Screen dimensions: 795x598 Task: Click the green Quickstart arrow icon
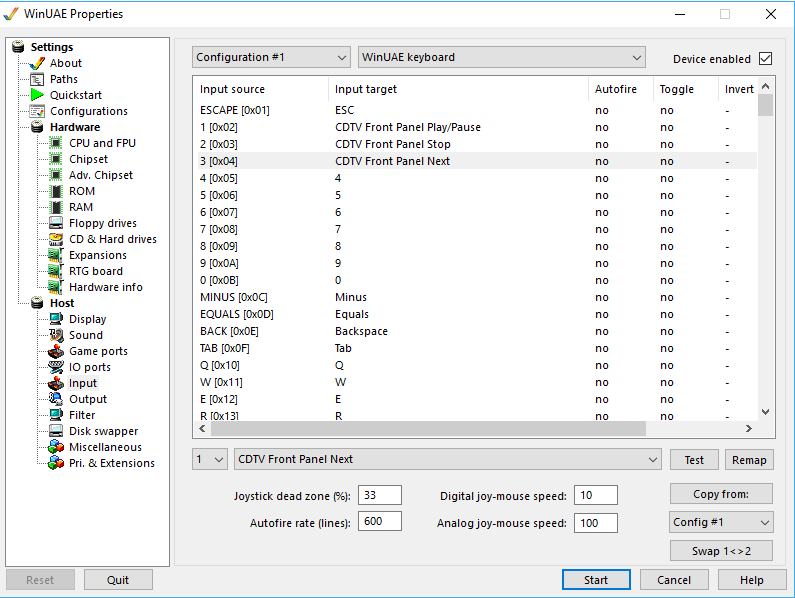coord(37,95)
